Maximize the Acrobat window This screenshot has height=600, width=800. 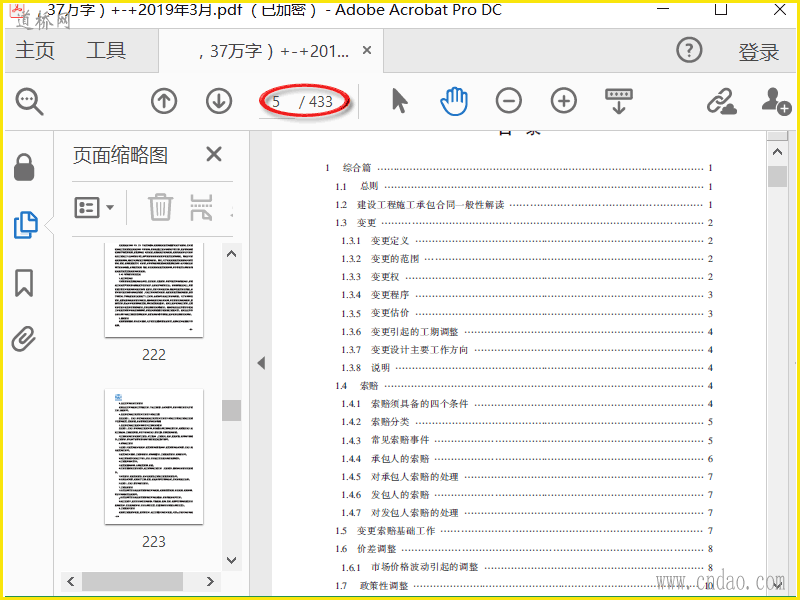720,9
